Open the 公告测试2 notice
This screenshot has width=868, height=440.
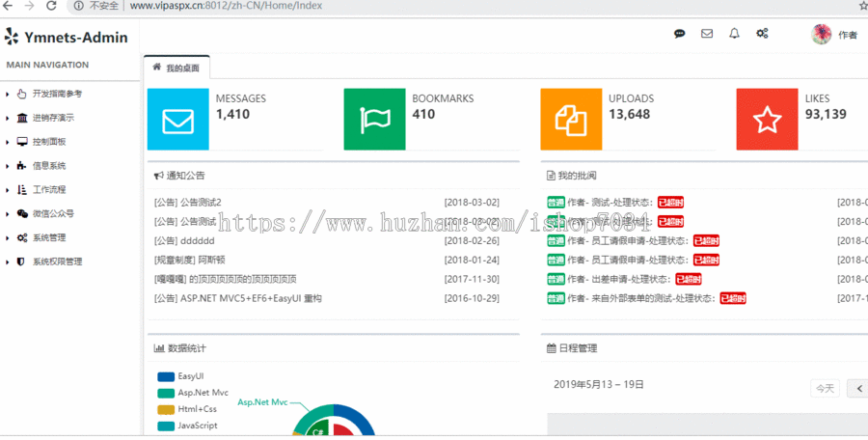click(188, 203)
